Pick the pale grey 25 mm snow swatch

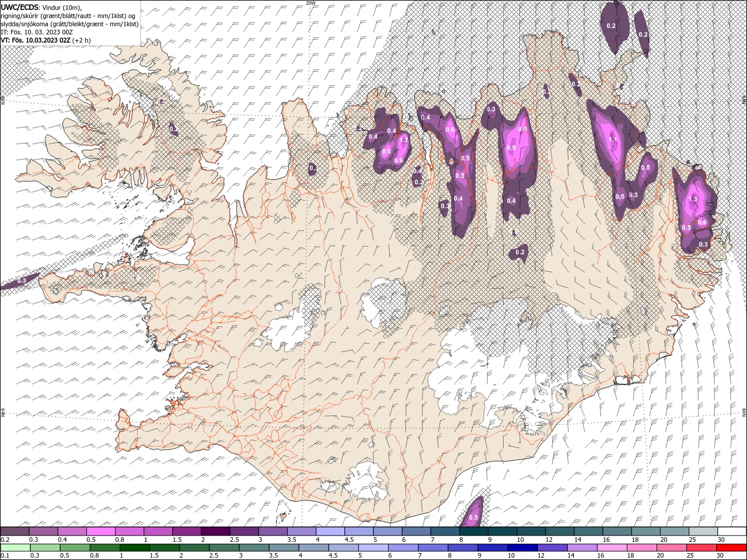703,531
